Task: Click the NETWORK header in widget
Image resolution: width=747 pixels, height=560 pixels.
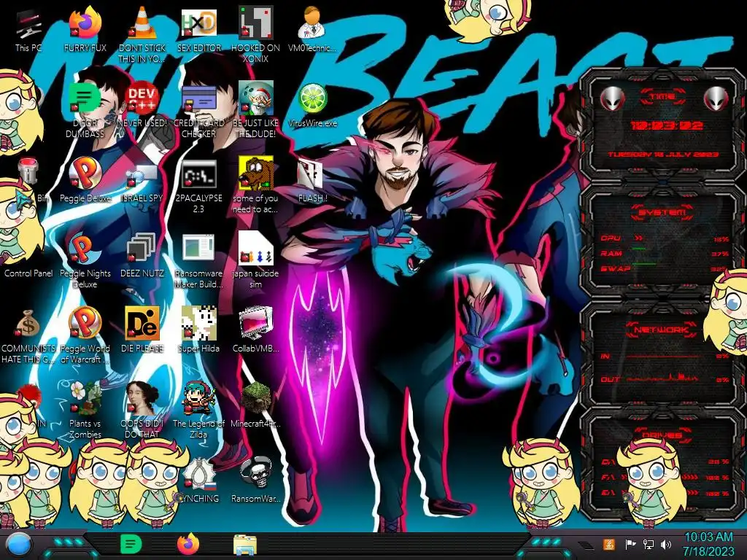Action: [662, 330]
